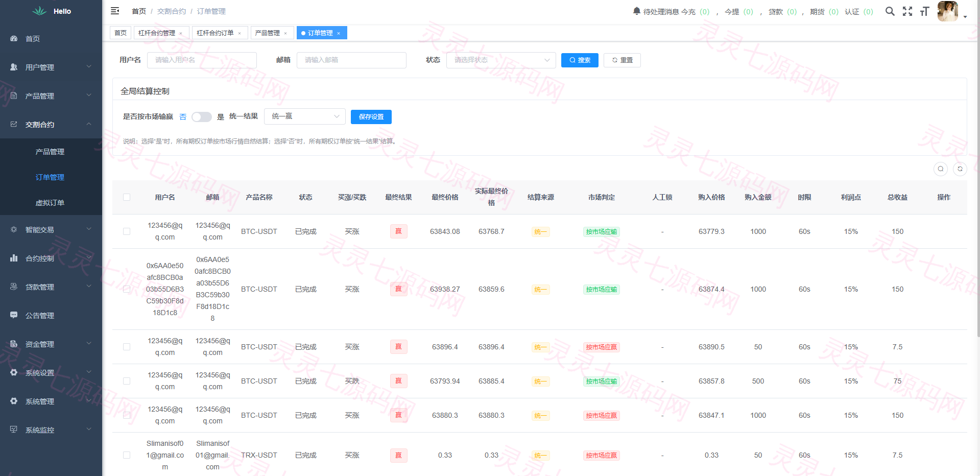Switch to the 首页 tab
The image size is (980, 476).
[121, 33]
